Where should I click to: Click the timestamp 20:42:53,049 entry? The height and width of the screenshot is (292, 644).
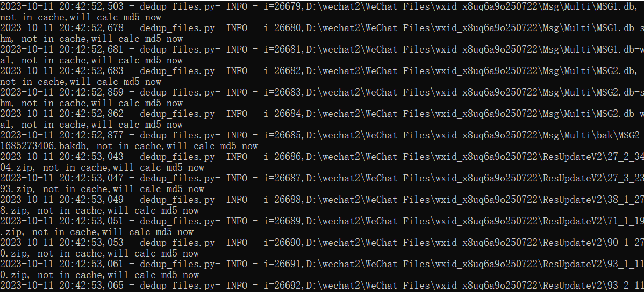tap(91, 200)
